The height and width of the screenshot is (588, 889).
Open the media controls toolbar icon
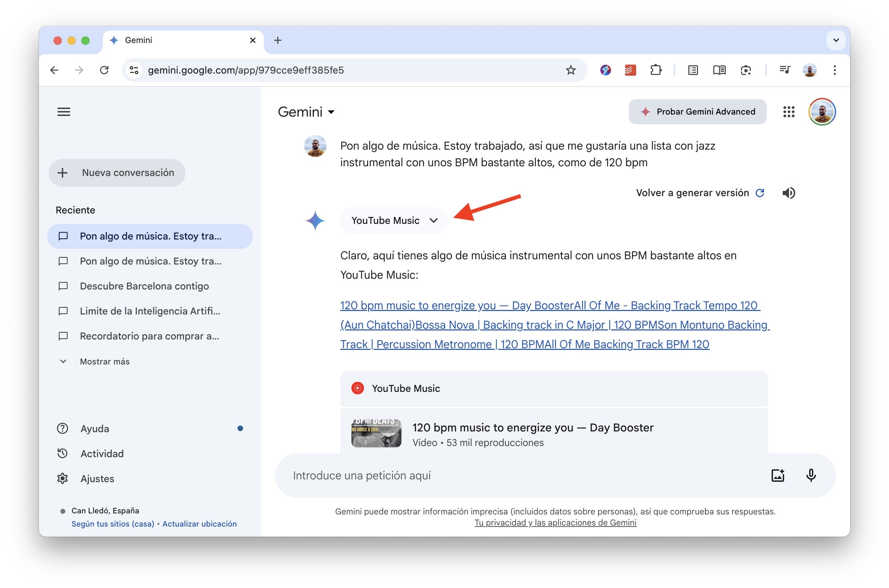(784, 70)
